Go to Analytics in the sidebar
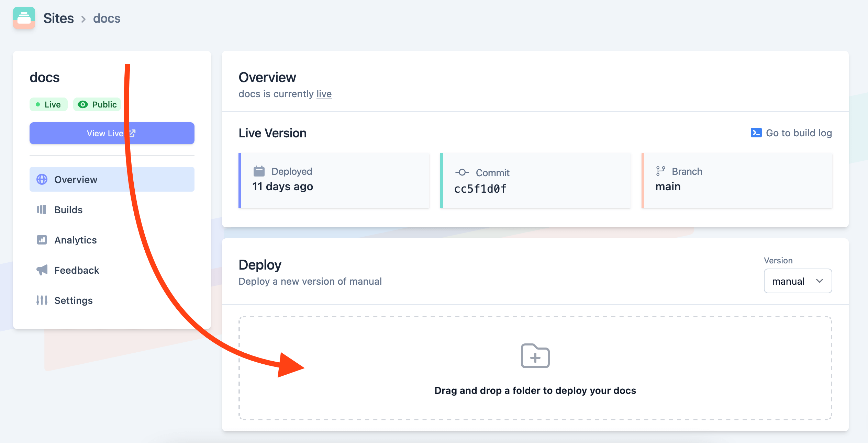The height and width of the screenshot is (443, 868). [x=75, y=240]
